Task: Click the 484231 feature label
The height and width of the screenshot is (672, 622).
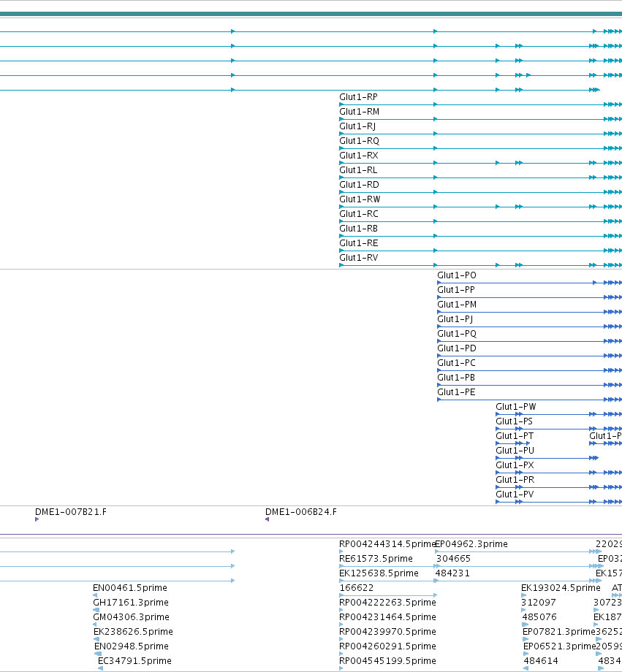Action: tap(452, 573)
